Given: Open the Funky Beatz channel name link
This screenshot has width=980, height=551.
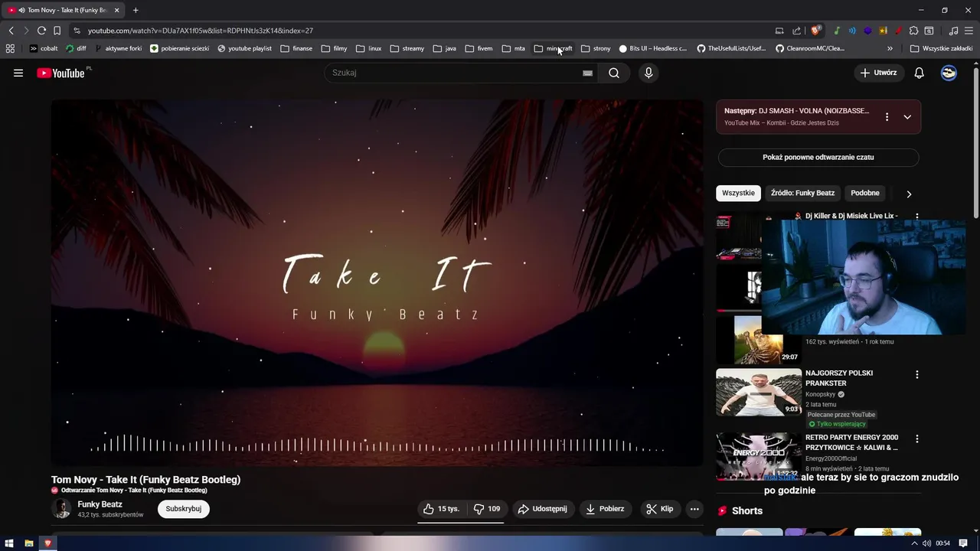Looking at the screenshot, I should point(100,504).
